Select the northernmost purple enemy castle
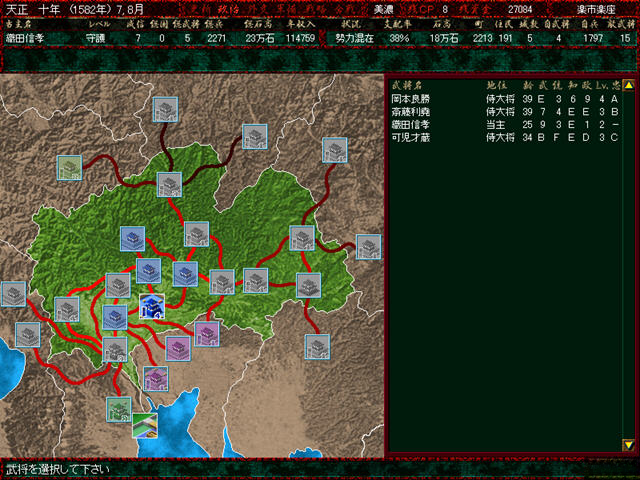640x480 pixels. click(207, 334)
